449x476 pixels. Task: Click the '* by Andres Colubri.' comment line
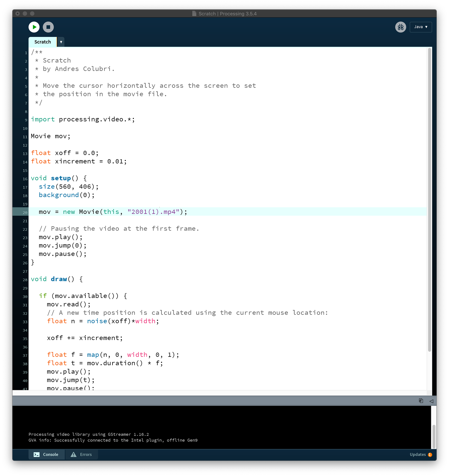pyautogui.click(x=75, y=69)
